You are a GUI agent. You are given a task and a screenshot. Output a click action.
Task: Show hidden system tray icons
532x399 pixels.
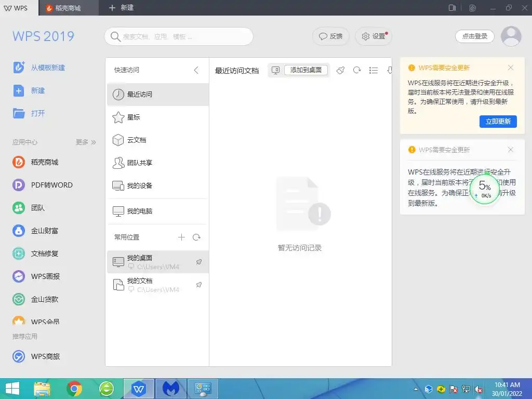[x=416, y=389]
